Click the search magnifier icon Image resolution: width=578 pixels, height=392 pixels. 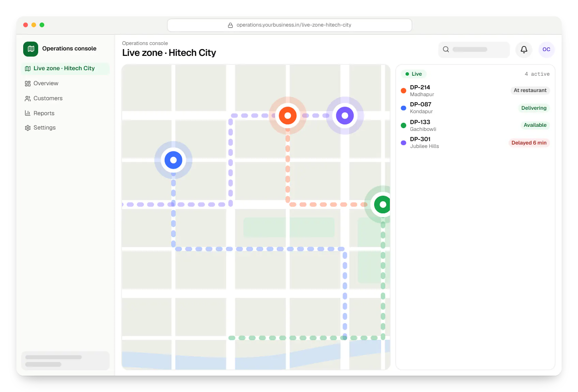tap(446, 49)
